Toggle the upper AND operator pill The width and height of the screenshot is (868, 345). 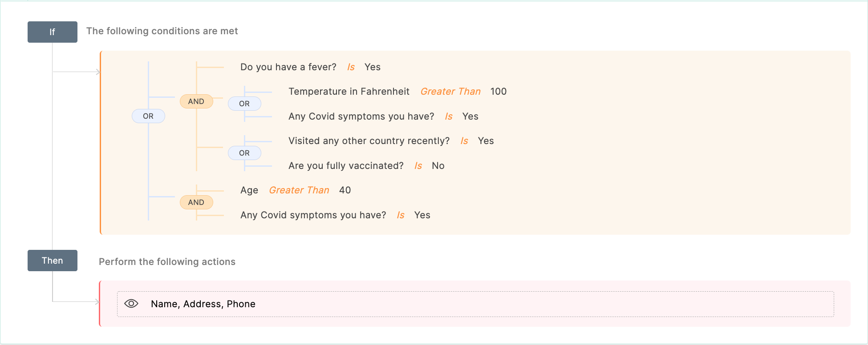pos(196,101)
